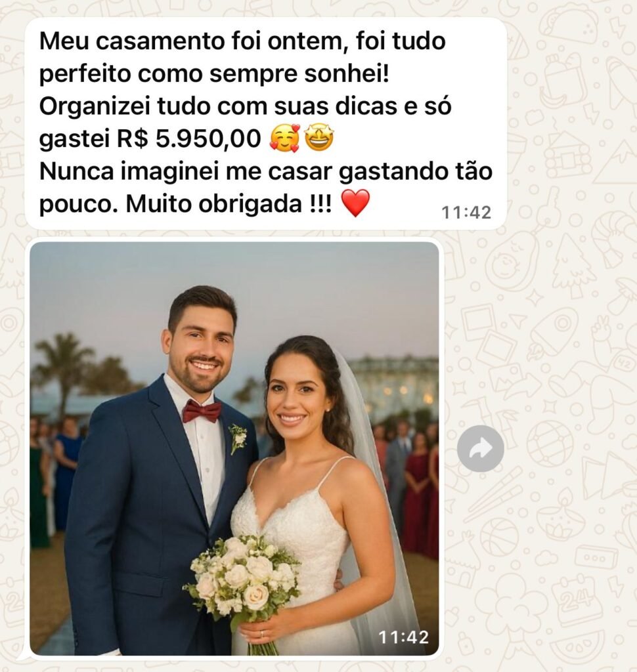Click the smiling face with hearts emoji

click(285, 138)
